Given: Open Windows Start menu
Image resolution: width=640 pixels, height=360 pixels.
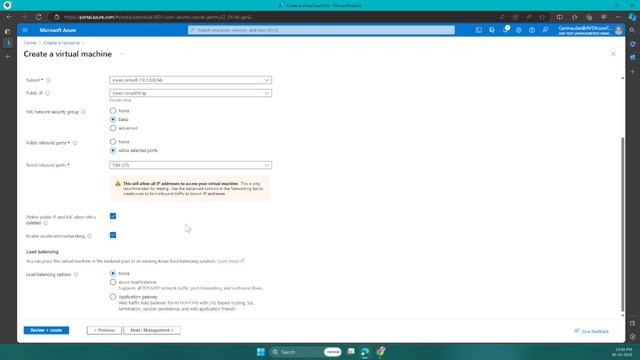Looking at the screenshot, I should (x=260, y=352).
